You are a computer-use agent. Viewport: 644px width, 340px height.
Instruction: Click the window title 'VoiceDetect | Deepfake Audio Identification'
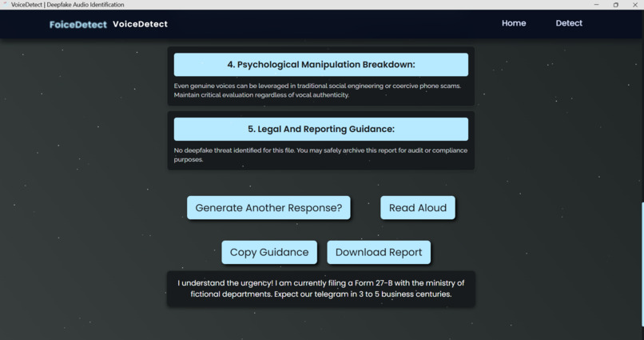click(68, 5)
